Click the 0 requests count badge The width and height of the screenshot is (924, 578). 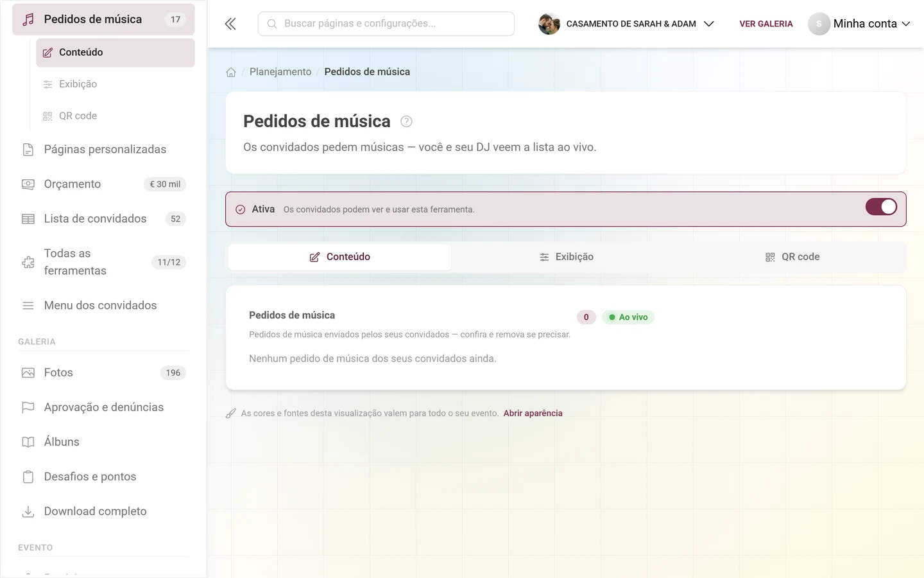586,317
